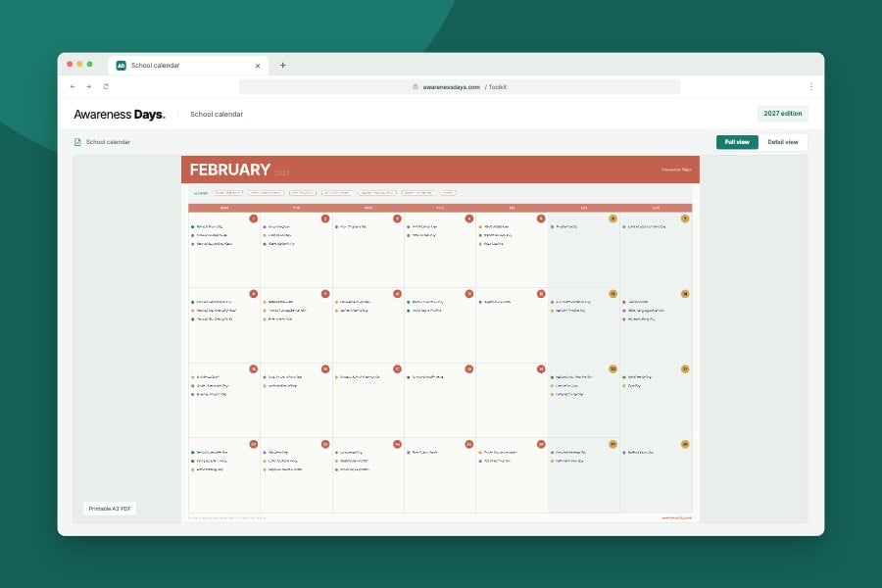This screenshot has height=588, width=882.
Task: Focus the awarenessdays.com address bar
Action: 460,86
